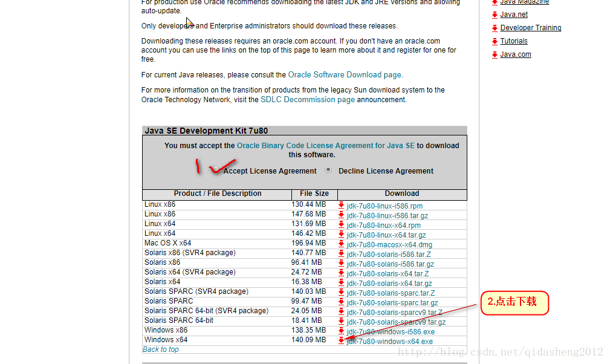Viewport: 610px width, 364px height.
Task: Click the red arrow icon beside Tutorials
Action: (495, 41)
